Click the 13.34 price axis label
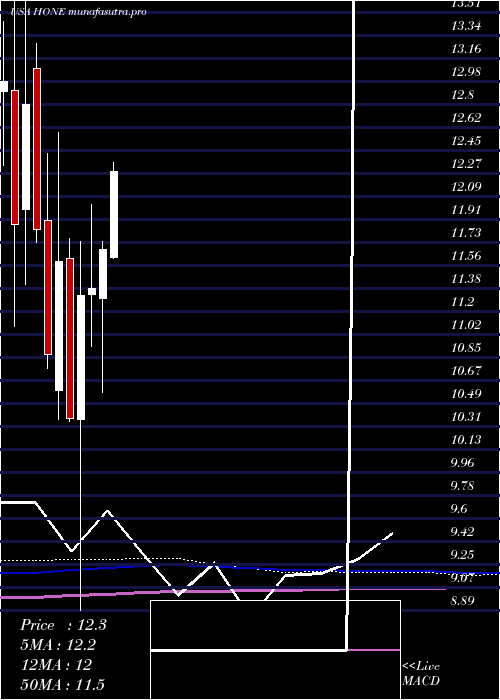500x700 pixels. [466, 26]
